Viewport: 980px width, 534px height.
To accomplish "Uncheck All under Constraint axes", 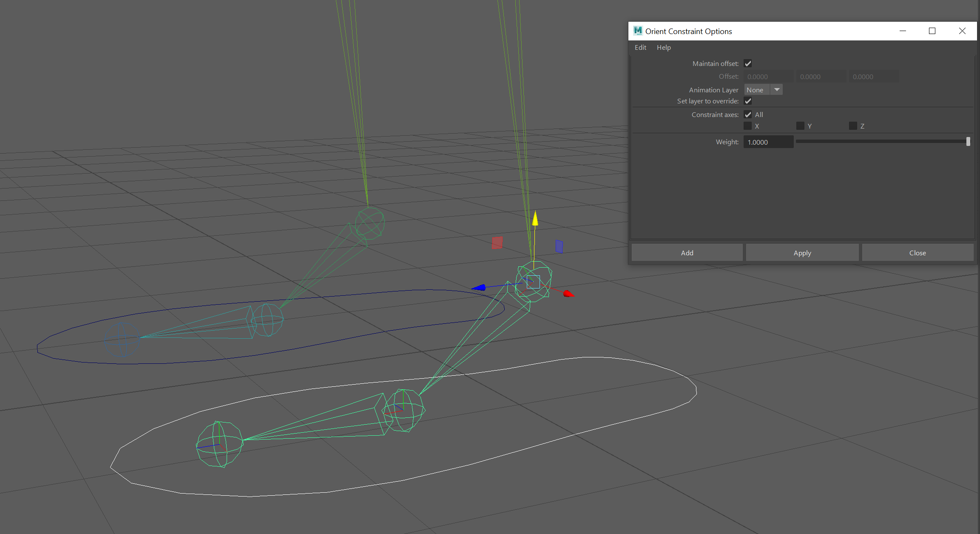I will tap(748, 114).
